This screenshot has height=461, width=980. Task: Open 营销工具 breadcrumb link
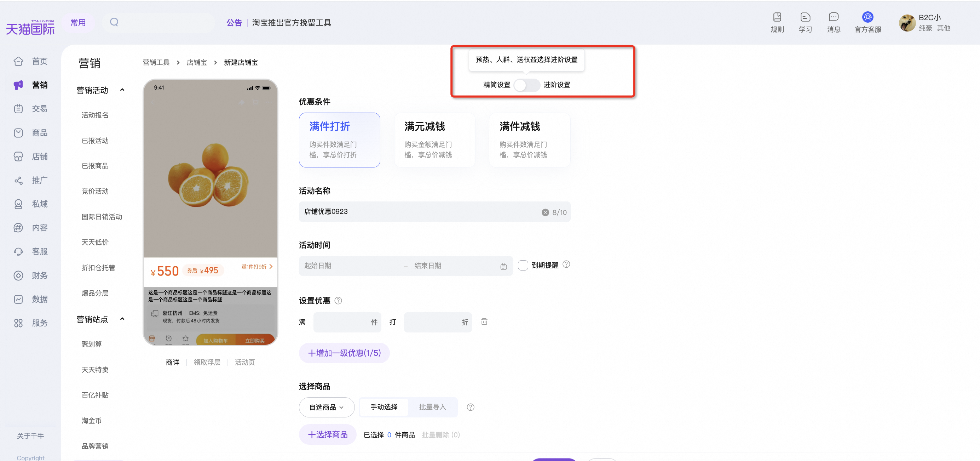click(x=156, y=62)
